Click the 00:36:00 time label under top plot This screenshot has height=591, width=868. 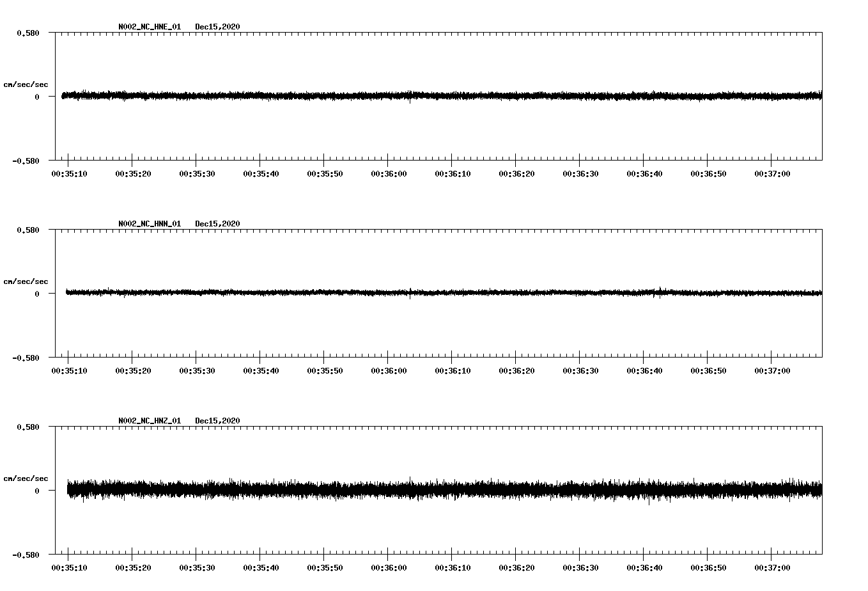pos(387,173)
